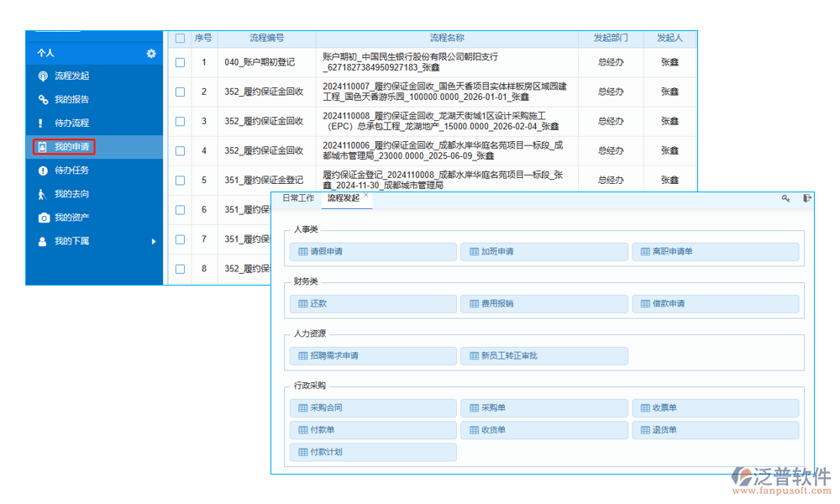Image resolution: width=840 pixels, height=504 pixels.
Task: Switch to the 日常工作 tab
Action: (297, 198)
